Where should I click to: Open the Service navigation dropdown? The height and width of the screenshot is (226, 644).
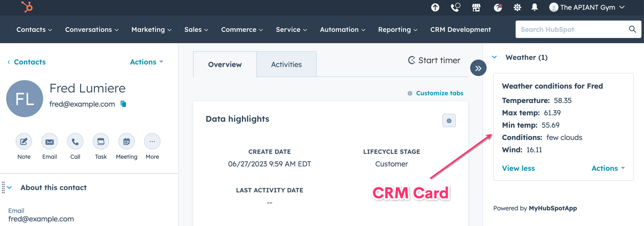tap(291, 29)
